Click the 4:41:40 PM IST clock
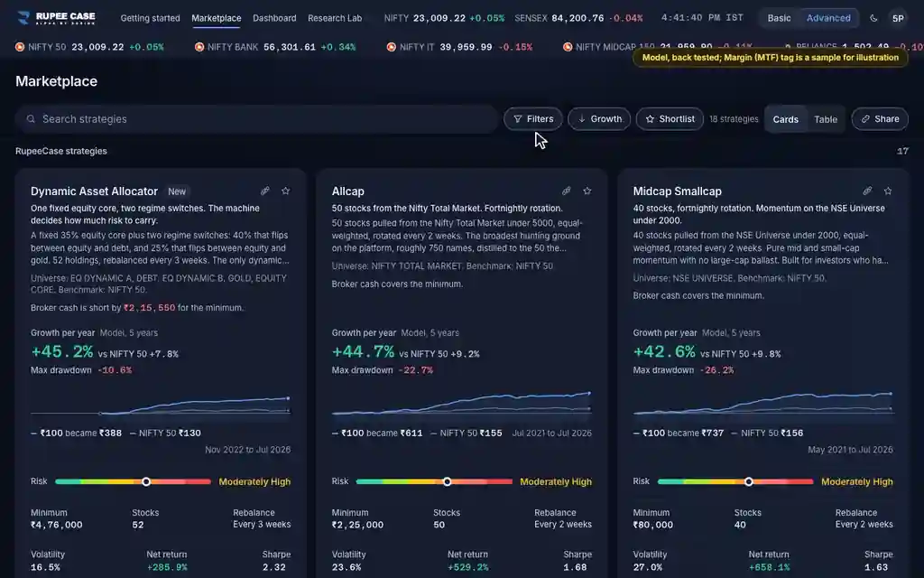Viewport: 924px width, 578px height. [702, 18]
